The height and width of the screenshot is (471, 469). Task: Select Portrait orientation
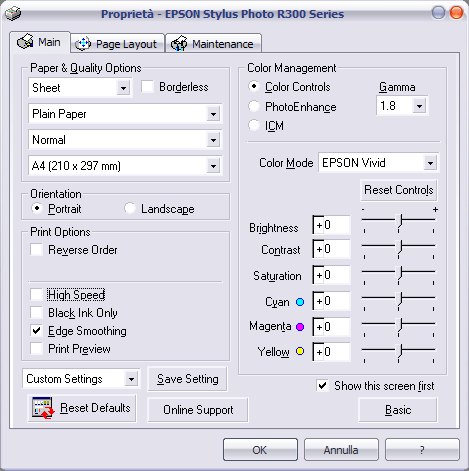[x=37, y=209]
